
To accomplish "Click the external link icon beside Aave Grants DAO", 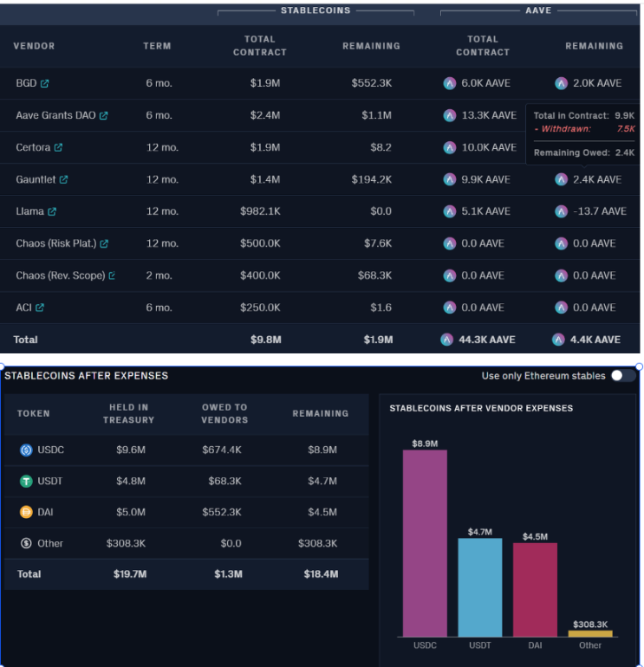I will tap(104, 116).
